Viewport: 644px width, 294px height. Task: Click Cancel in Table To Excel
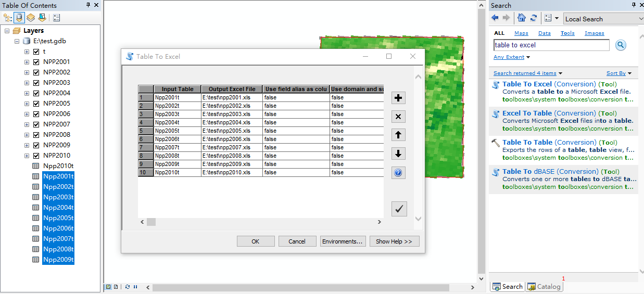pyautogui.click(x=297, y=241)
